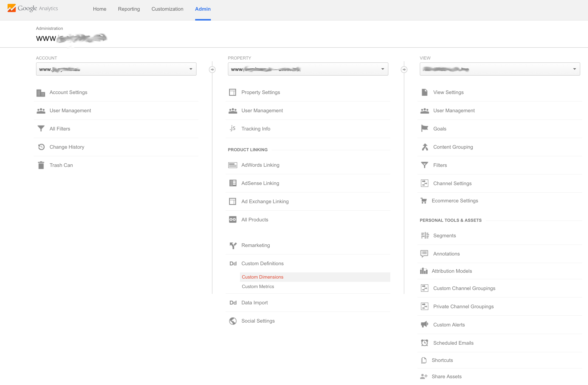Open the Data Import link

(x=254, y=303)
